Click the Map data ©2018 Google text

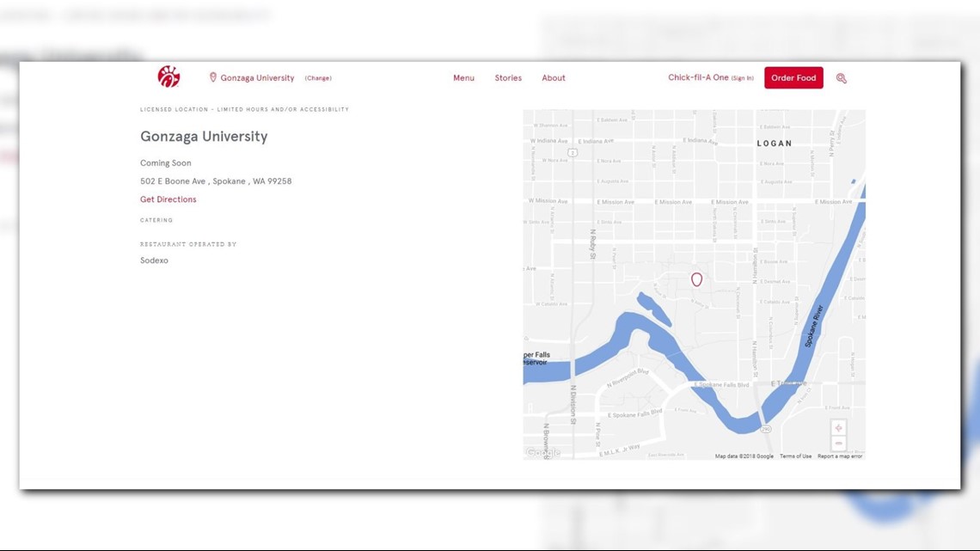(x=744, y=456)
